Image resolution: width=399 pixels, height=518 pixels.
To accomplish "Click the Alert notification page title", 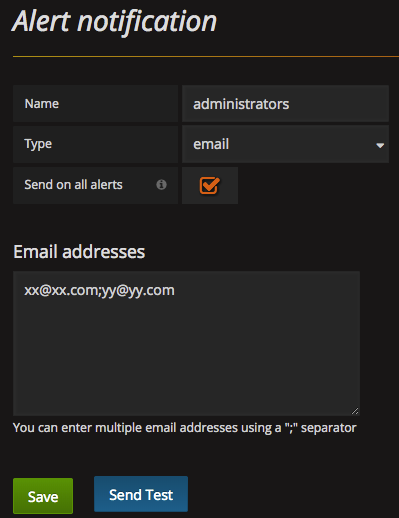I will coord(114,22).
